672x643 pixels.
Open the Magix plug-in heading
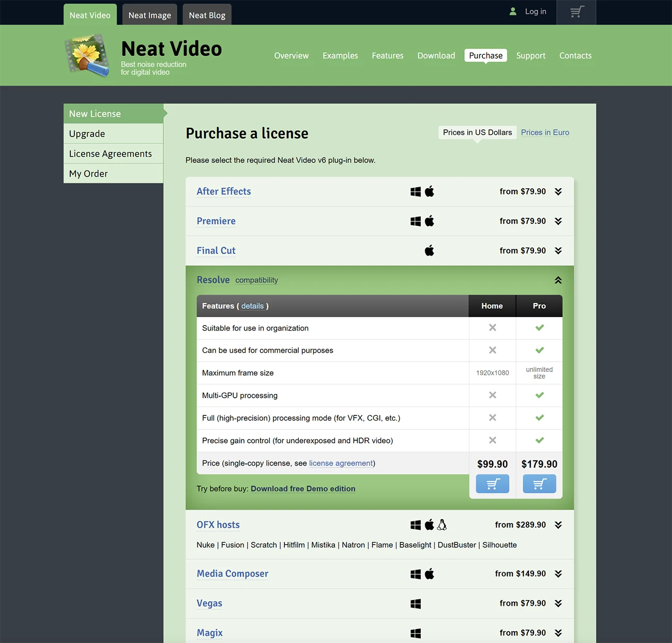(210, 633)
